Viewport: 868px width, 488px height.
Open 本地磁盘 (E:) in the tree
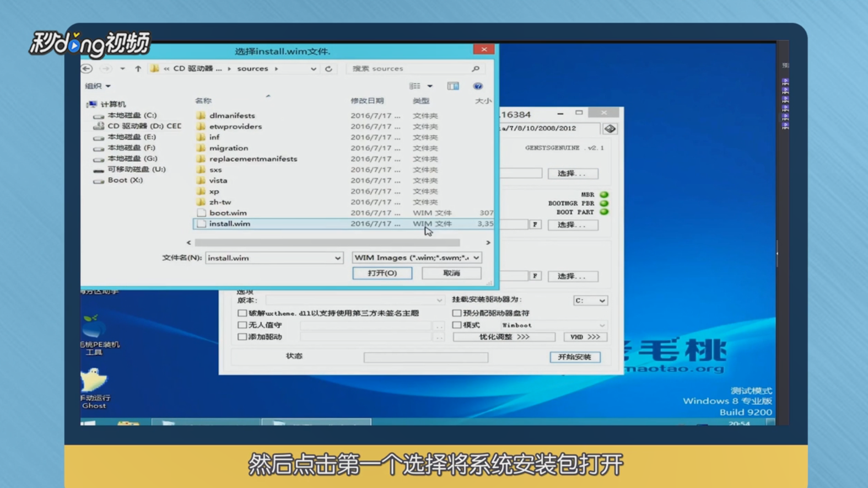tap(131, 137)
